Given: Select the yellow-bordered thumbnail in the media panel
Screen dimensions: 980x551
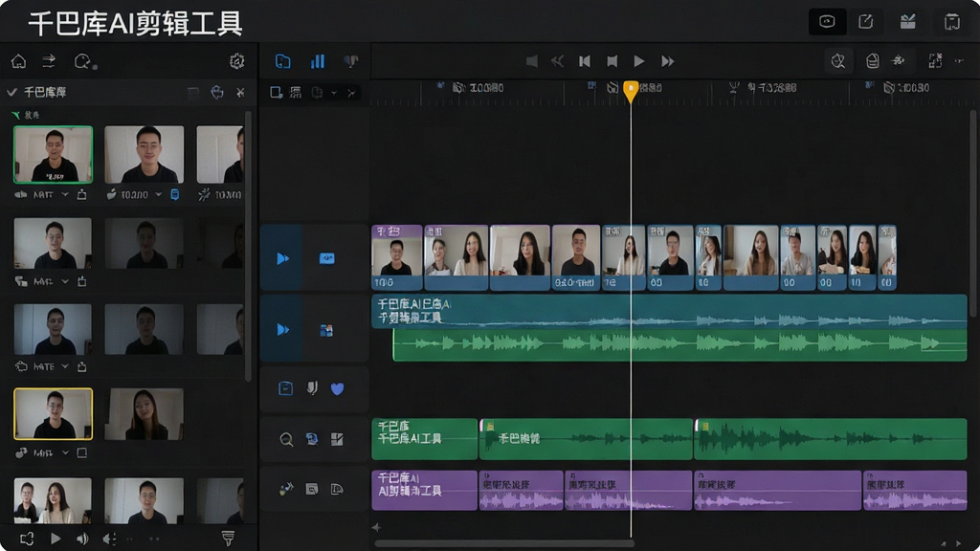Looking at the screenshot, I should coord(54,413).
